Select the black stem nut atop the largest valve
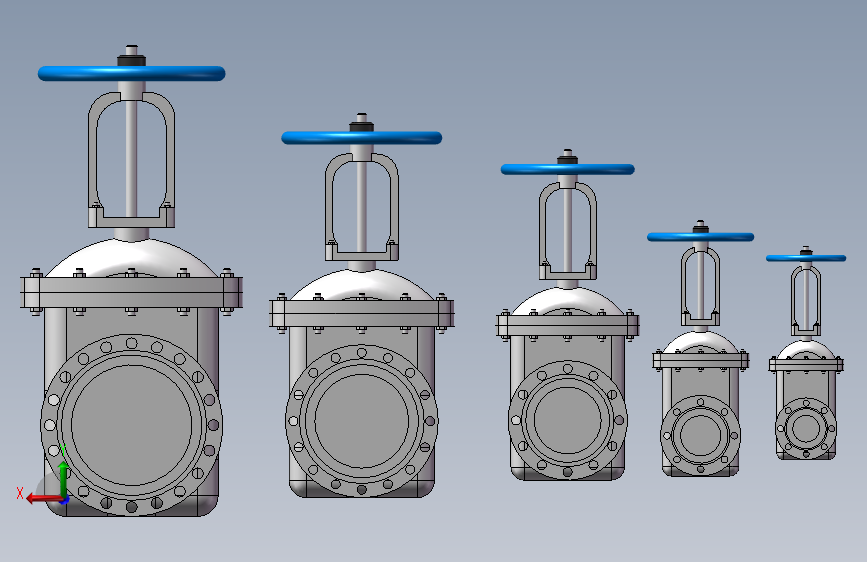 (x=132, y=60)
